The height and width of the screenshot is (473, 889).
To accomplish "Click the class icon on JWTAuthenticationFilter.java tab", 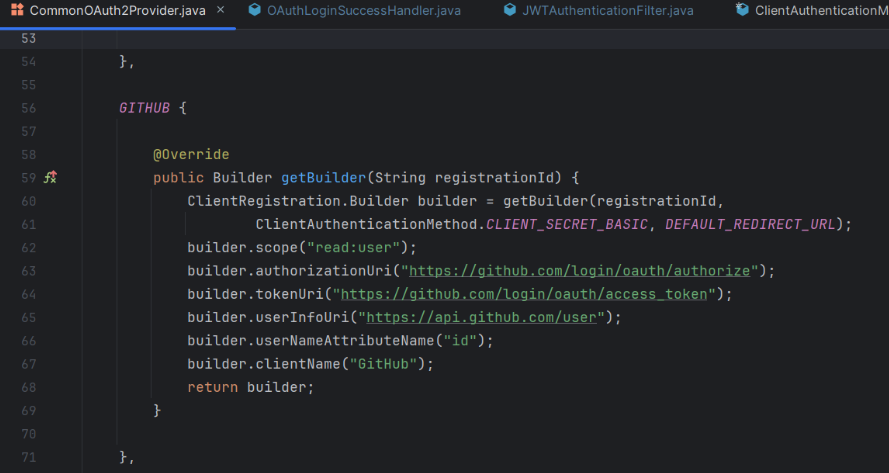I will [510, 10].
